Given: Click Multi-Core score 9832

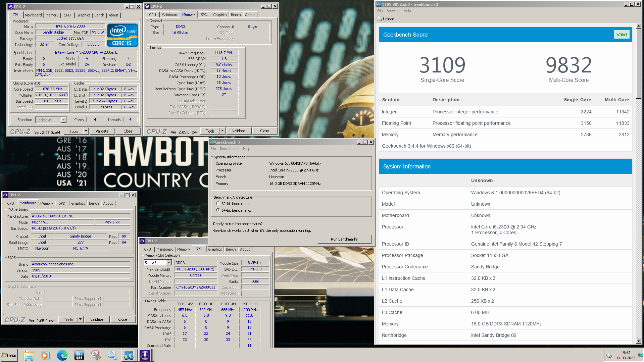Looking at the screenshot, I should pos(568,65).
